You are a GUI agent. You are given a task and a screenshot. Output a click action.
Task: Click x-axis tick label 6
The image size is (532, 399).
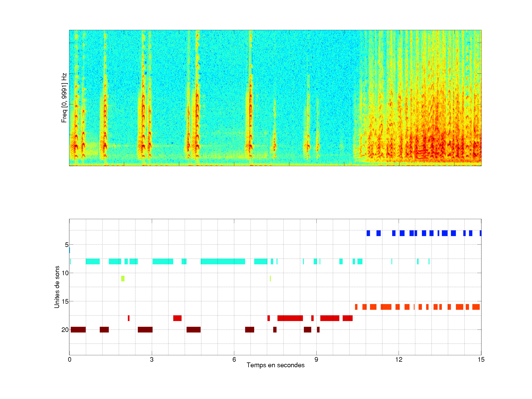click(234, 359)
